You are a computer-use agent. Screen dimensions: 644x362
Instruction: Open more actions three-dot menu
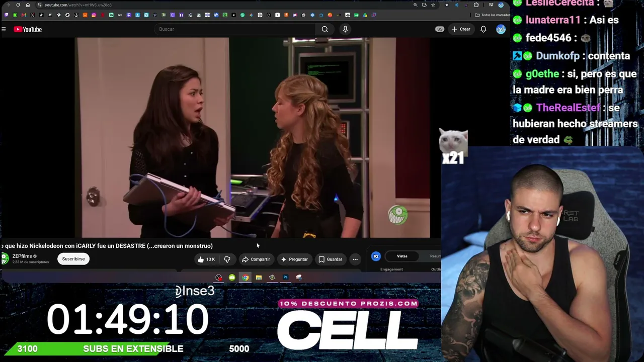[355, 259]
